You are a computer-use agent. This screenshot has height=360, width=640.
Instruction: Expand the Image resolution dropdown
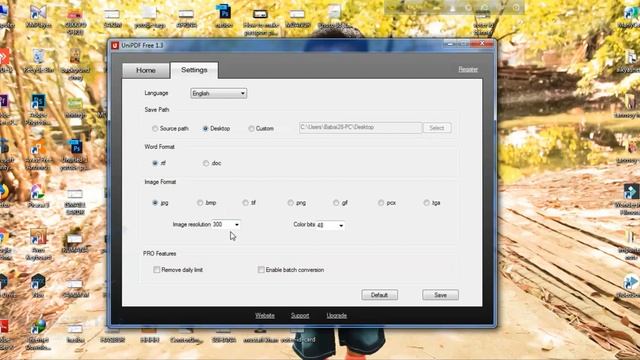click(237, 224)
